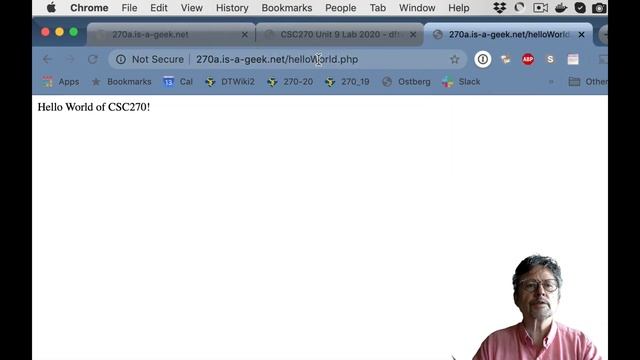Image resolution: width=640 pixels, height=360 pixels.
Task: Open the 270-20 bookmark
Action: (290, 82)
